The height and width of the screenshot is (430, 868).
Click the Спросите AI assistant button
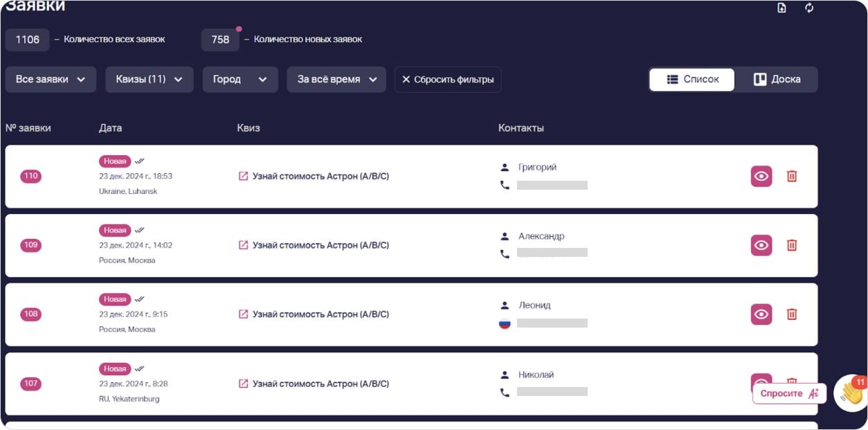coord(788,393)
